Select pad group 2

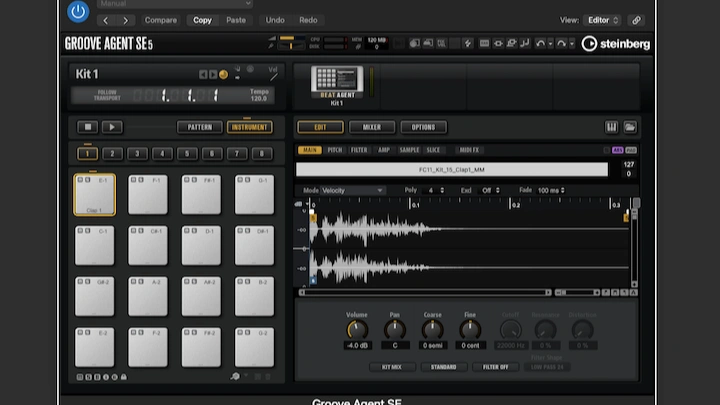coord(112,154)
